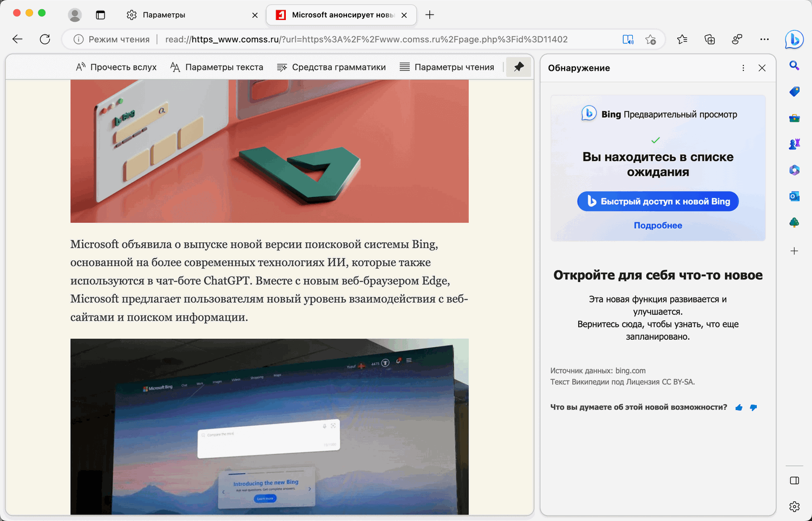Exit immersive reader via address bar icon
Image resolution: width=812 pixels, height=521 pixels.
[x=628, y=39]
